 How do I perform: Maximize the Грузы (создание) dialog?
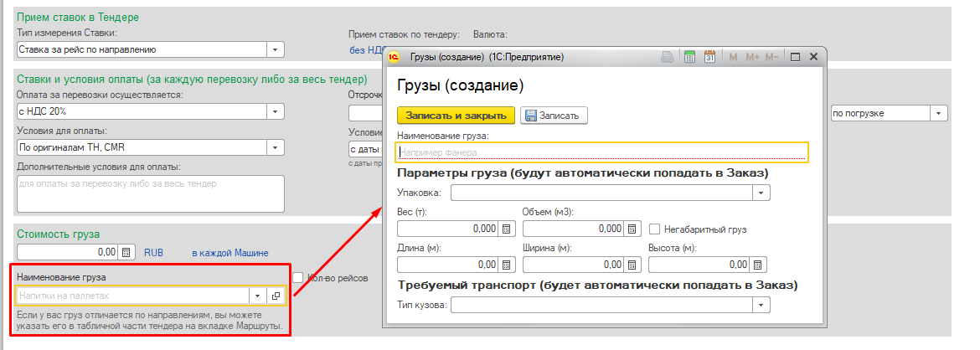[796, 57]
